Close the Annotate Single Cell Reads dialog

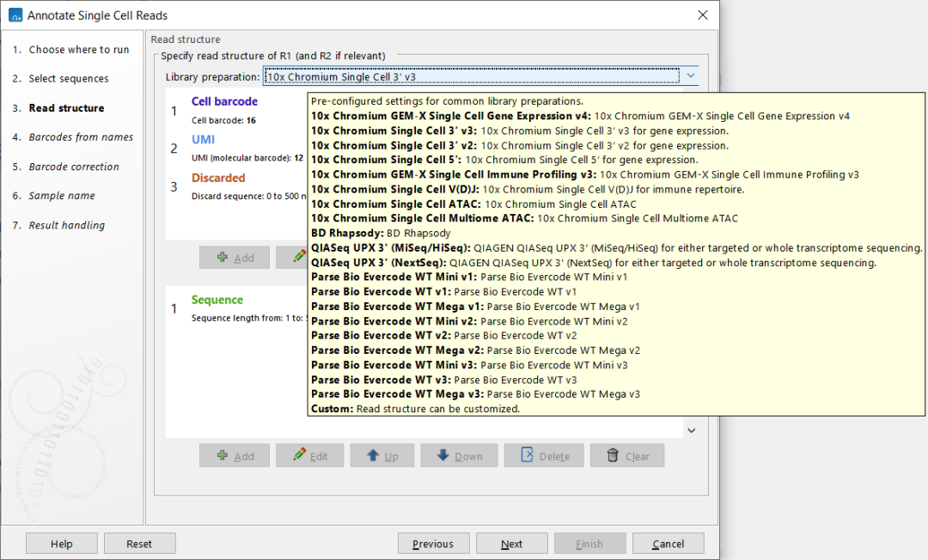pyautogui.click(x=703, y=15)
